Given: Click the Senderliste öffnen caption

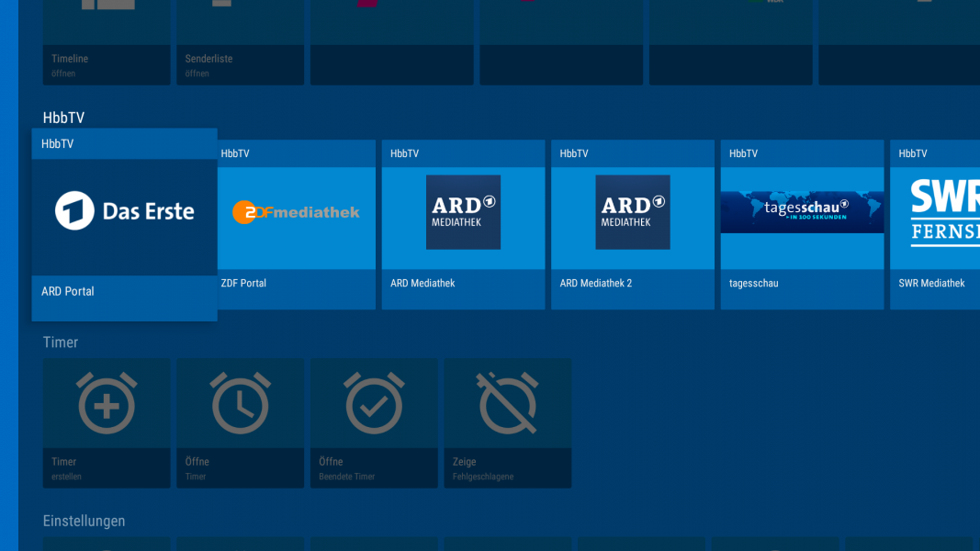Looking at the screenshot, I should click(209, 65).
